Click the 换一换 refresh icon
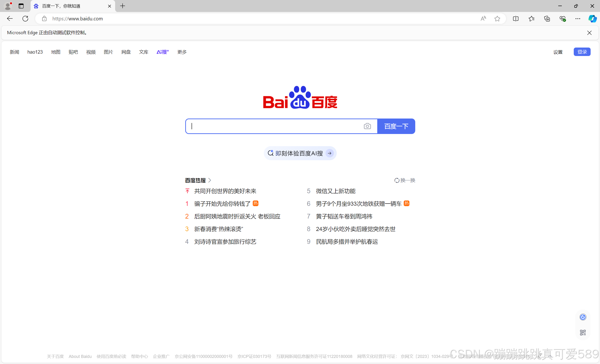This screenshot has height=364, width=600. point(397,180)
